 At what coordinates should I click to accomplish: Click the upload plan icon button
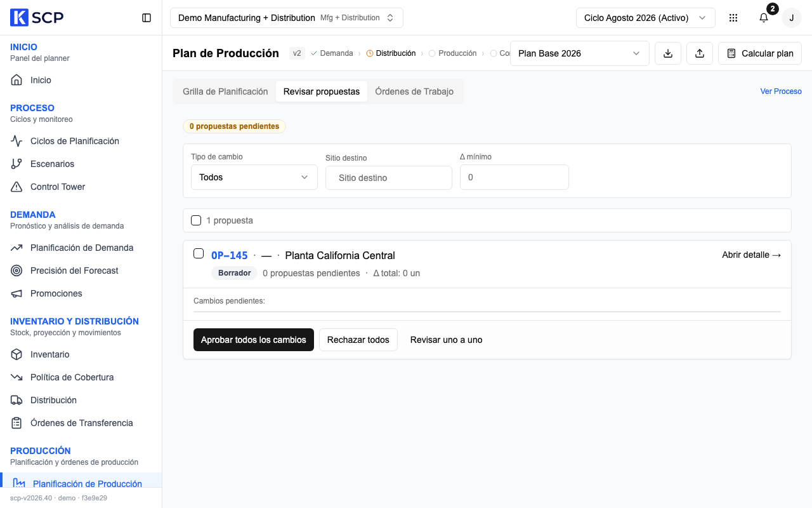tap(700, 53)
